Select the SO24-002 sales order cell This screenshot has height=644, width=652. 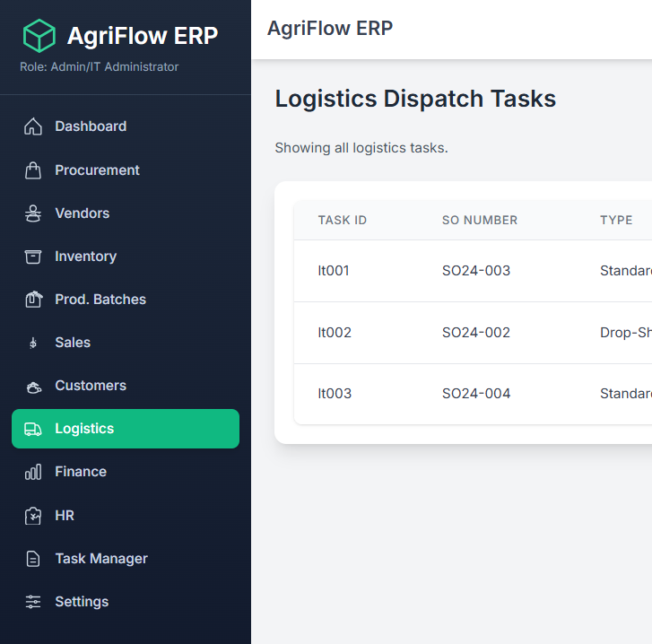(475, 333)
